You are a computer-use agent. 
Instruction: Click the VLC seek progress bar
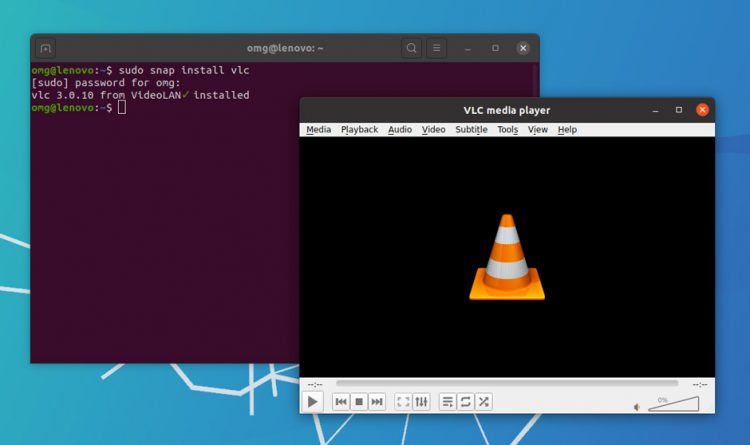507,383
